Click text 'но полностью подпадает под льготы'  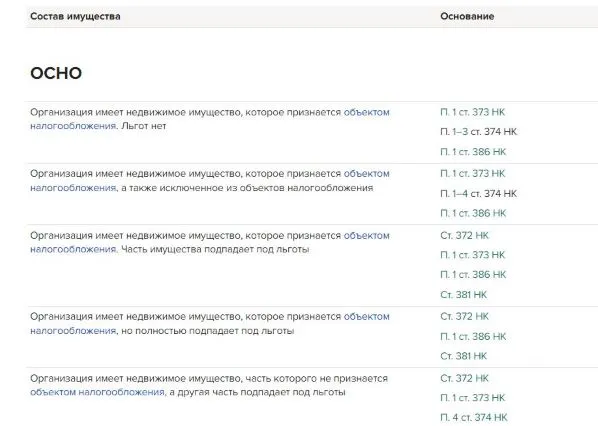(207, 331)
